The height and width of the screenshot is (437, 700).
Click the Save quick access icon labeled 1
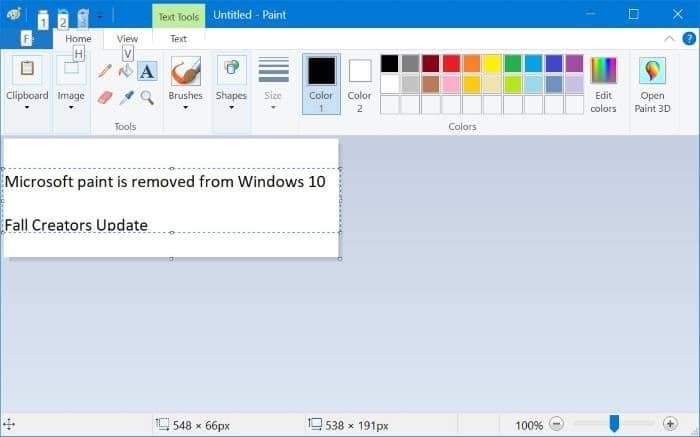tap(42, 18)
